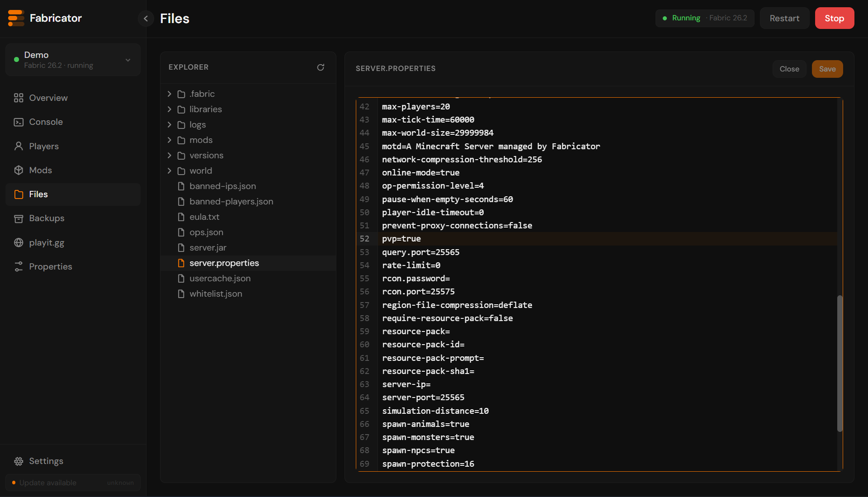
Task: Open banned-players.json file
Action: pos(248,202)
